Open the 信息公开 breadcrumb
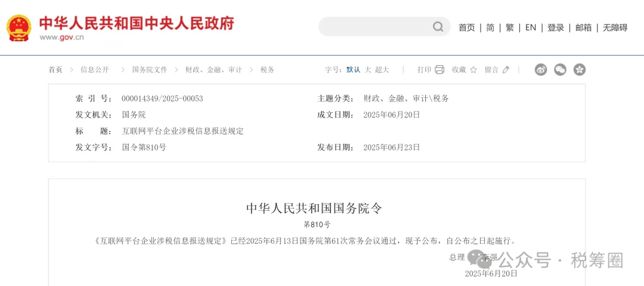Screen dimensions: 644x286 pyautogui.click(x=95, y=70)
